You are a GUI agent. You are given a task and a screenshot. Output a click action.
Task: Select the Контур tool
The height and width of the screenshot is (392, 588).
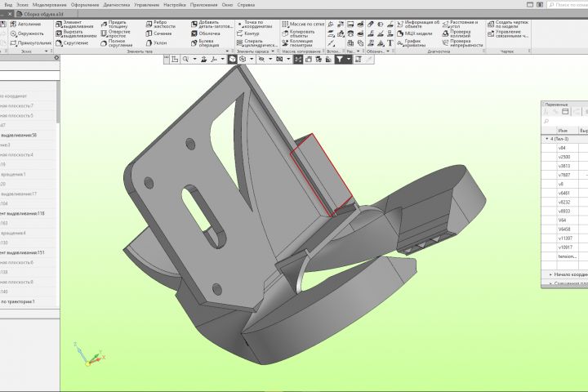pyautogui.click(x=248, y=33)
